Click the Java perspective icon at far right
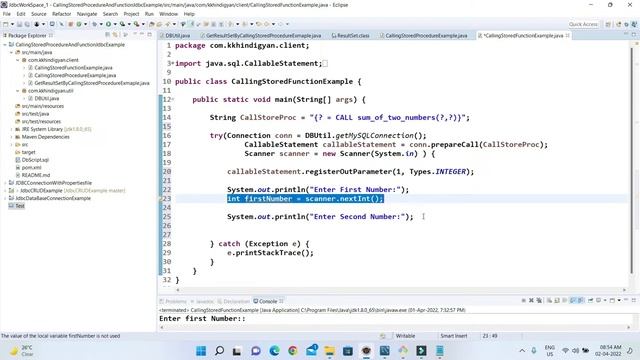Viewport: 640px width, 360px height. click(x=634, y=24)
